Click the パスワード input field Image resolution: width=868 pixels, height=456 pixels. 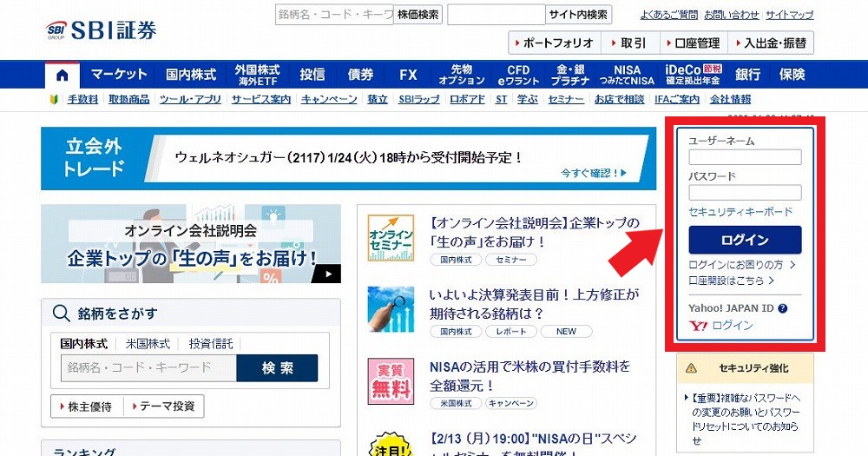coord(745,192)
